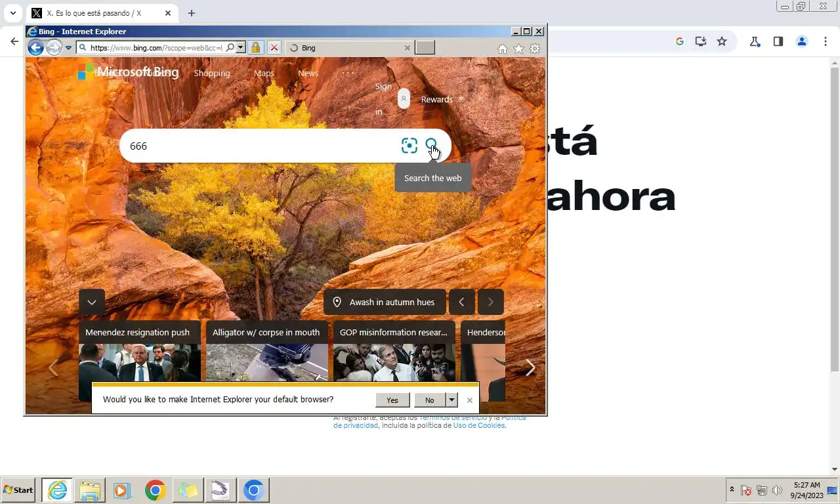Image resolution: width=840 pixels, height=504 pixels.
Task: Open a new tab in Internet Explorer
Action: (425, 47)
